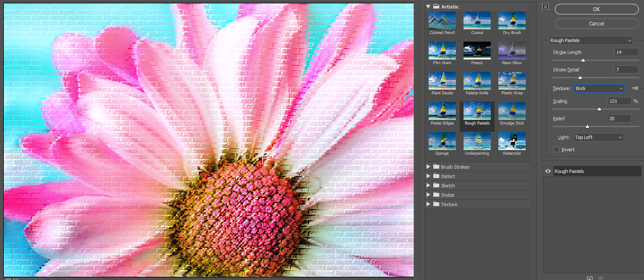This screenshot has height=280, width=644.
Task: Select the Cutout filter thumbnail
Action: click(x=477, y=20)
